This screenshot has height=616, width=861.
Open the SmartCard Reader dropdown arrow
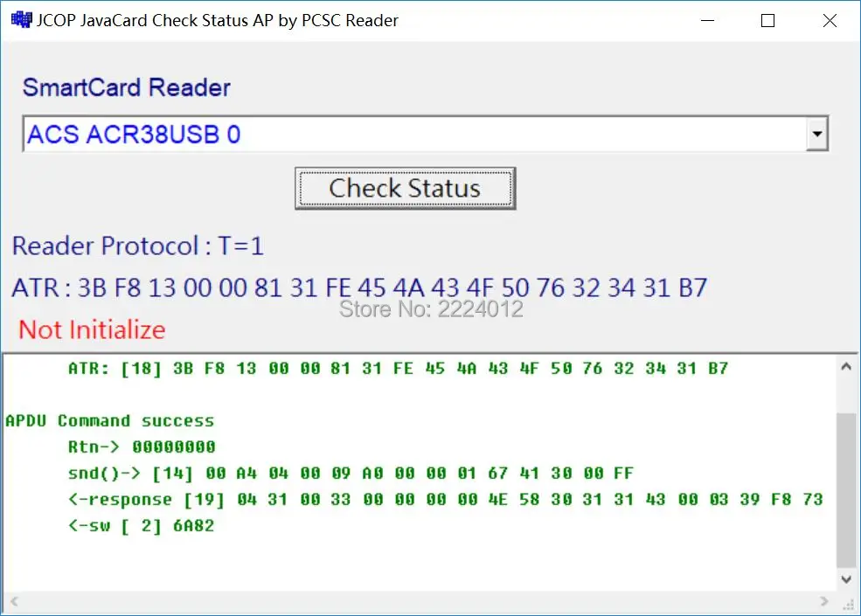coord(816,133)
